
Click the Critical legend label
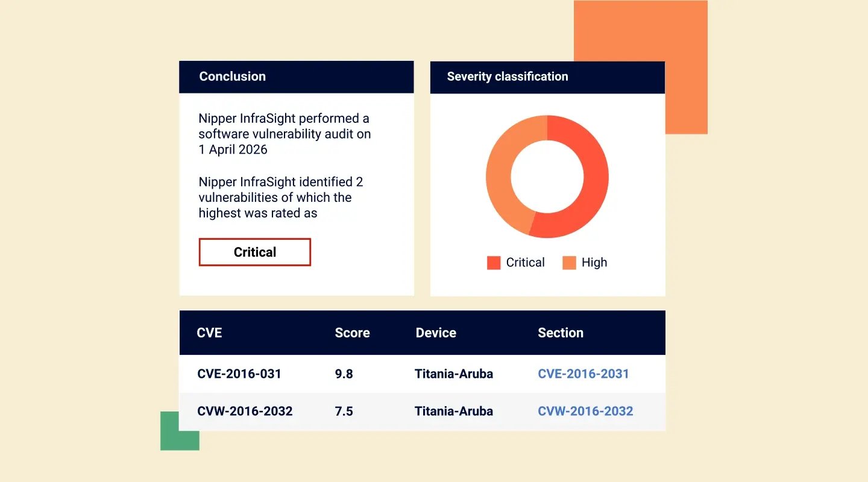[525, 263]
